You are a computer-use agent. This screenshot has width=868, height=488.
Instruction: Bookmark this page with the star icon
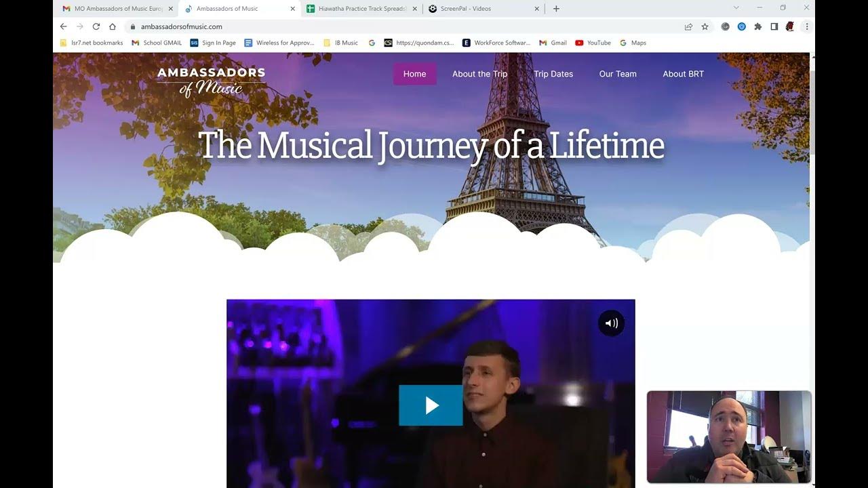(705, 26)
